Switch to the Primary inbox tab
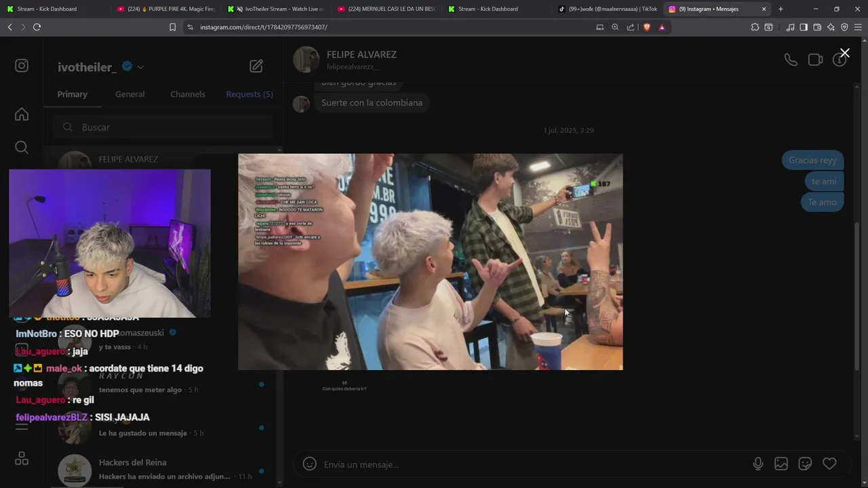 click(x=72, y=94)
